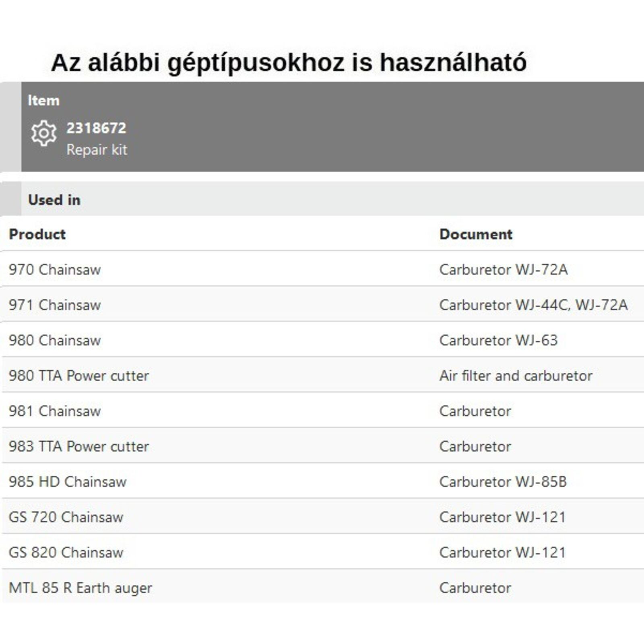644x644 pixels.
Task: Select the 980 Chainsaw product
Action: click(55, 341)
